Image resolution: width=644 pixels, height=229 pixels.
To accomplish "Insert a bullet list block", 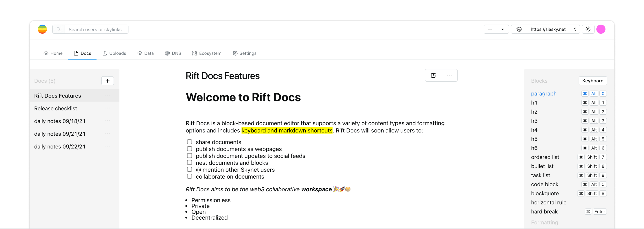I will pyautogui.click(x=568, y=166).
